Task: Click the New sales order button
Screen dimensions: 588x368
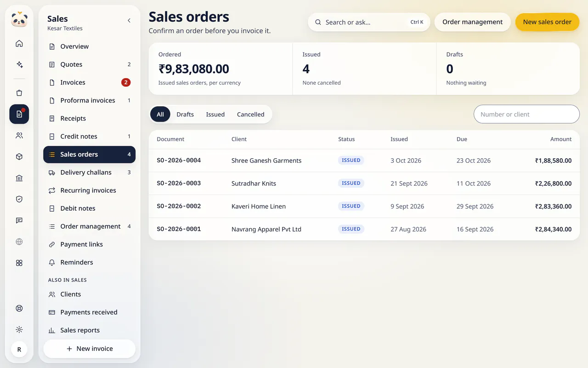Action: [x=547, y=22]
